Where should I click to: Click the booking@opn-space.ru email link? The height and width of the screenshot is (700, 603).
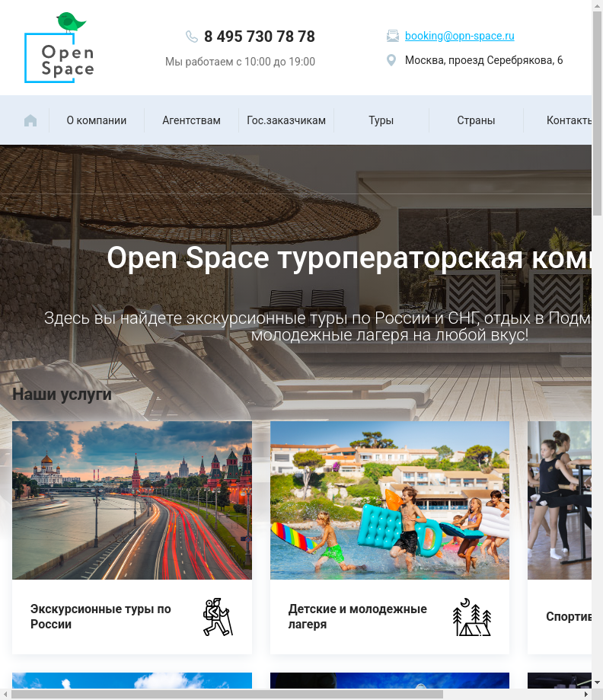pos(460,36)
